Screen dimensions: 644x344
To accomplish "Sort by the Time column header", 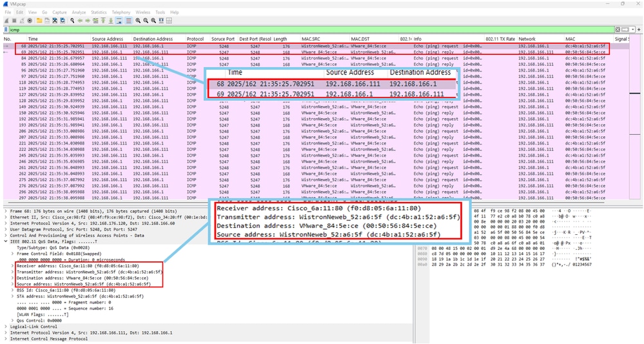I will point(33,39).
